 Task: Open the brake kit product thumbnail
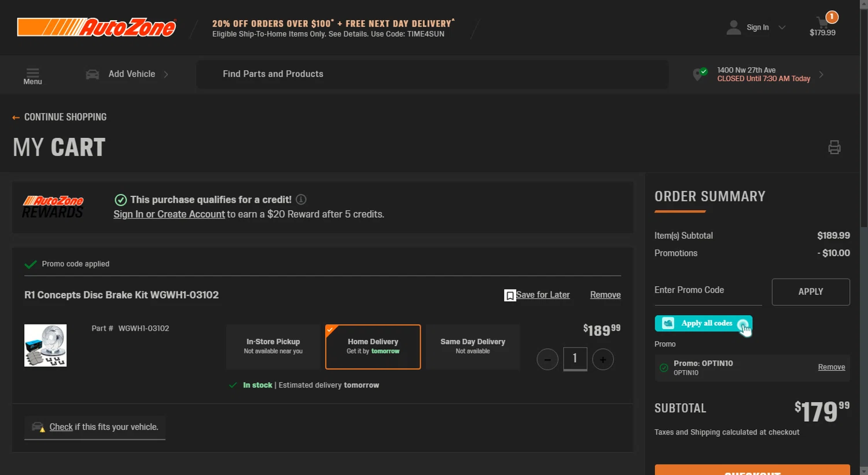pyautogui.click(x=46, y=345)
